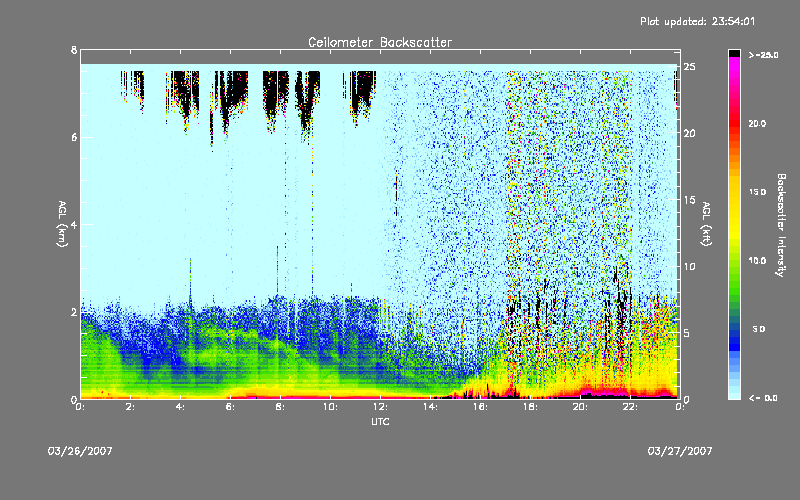Screen dimensions: 800x500
Task: Click the '18:' hour label on the time axis
Action: click(x=531, y=407)
